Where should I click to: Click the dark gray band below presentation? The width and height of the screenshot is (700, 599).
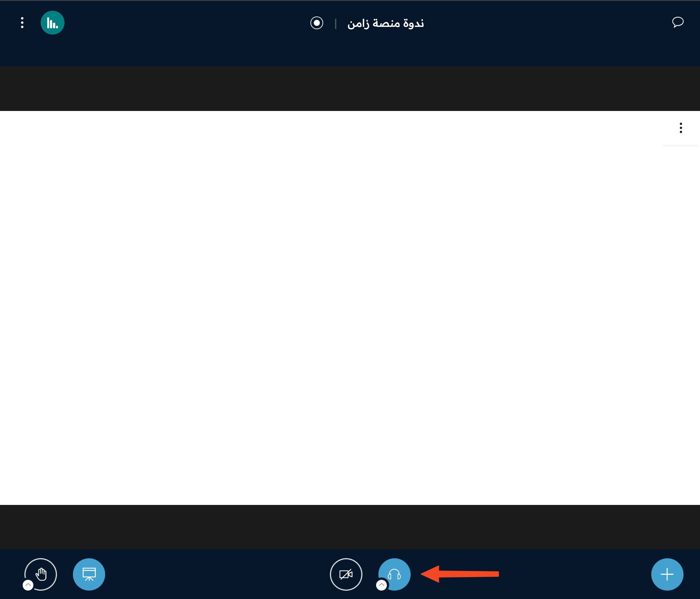click(x=350, y=527)
